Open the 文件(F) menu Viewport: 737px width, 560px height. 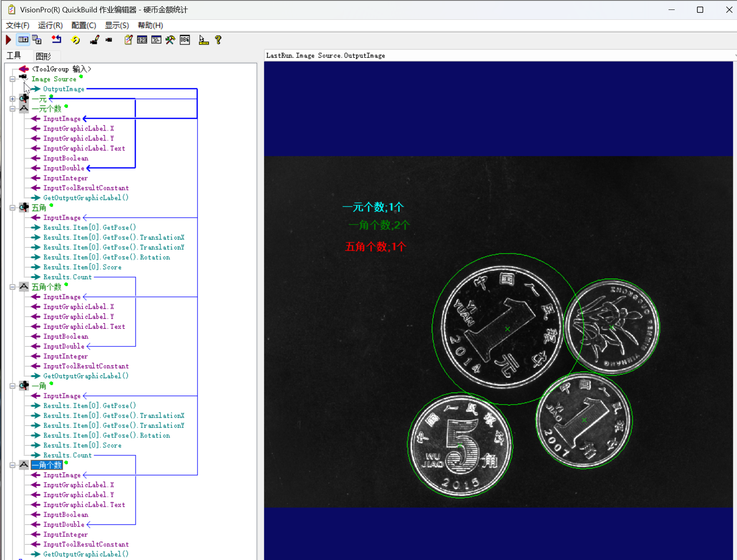point(18,26)
